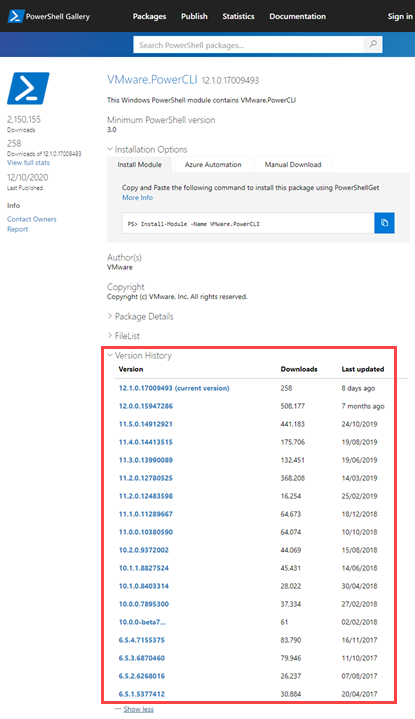Open the Publish menu item

pos(194,16)
